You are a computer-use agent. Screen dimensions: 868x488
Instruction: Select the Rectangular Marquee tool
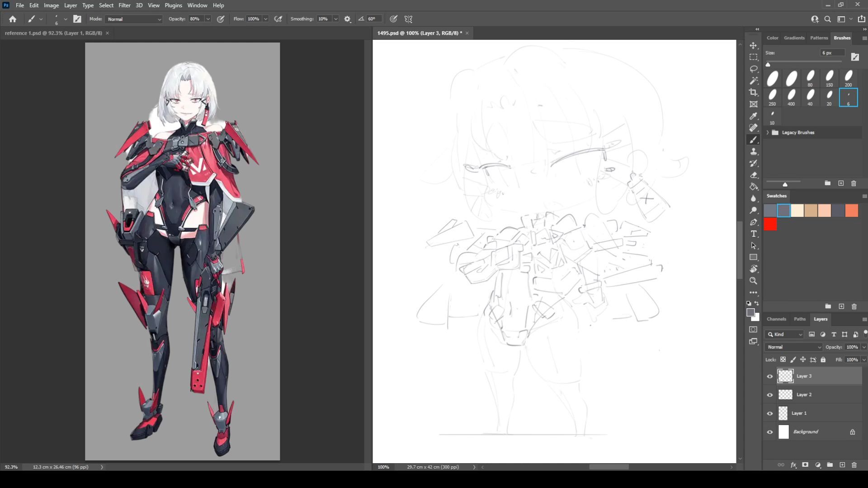[x=753, y=57]
